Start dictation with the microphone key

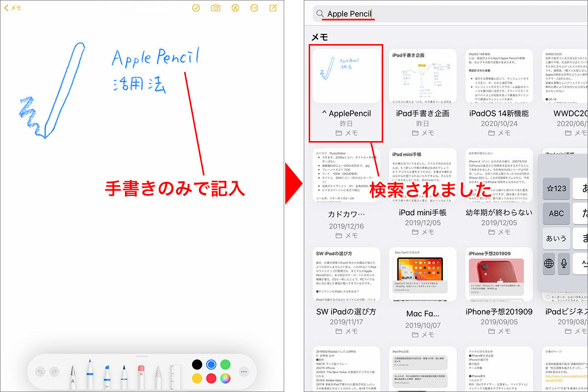[564, 264]
